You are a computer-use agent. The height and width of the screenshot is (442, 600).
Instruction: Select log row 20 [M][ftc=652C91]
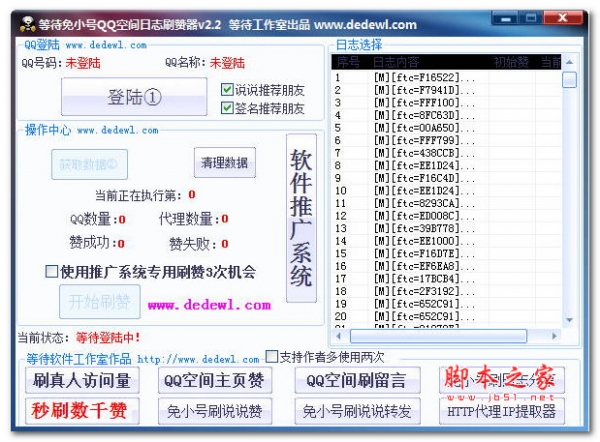pos(446,316)
